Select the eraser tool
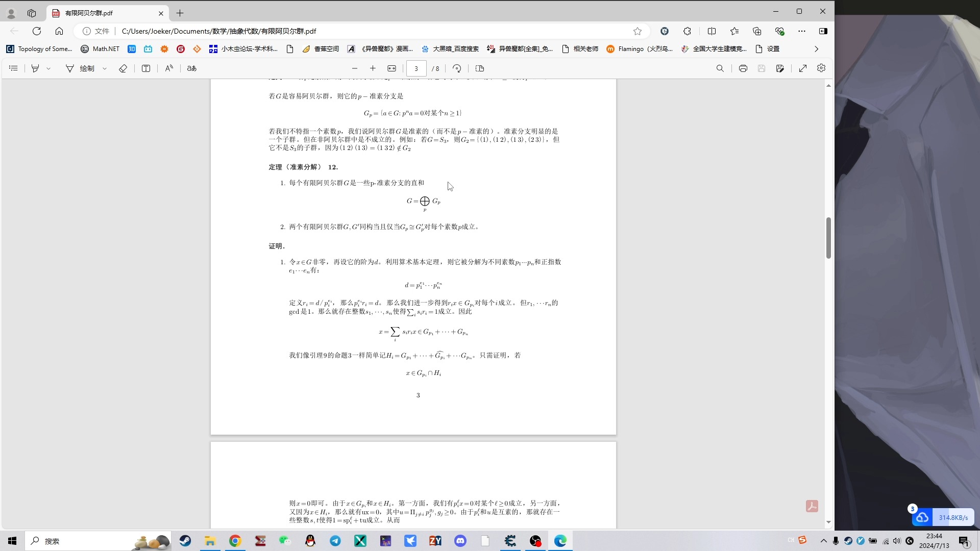 pos(122,68)
